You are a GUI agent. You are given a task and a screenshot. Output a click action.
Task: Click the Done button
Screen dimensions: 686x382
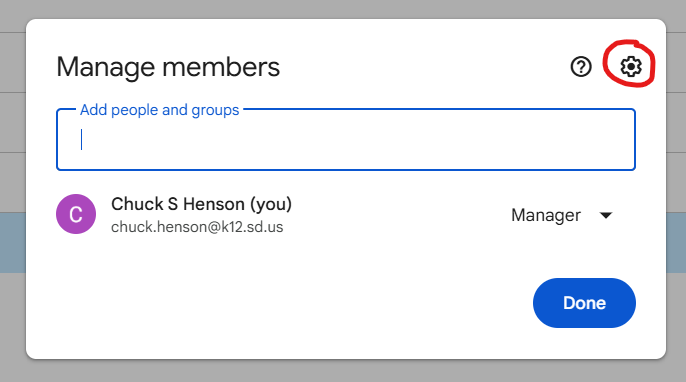(x=584, y=303)
